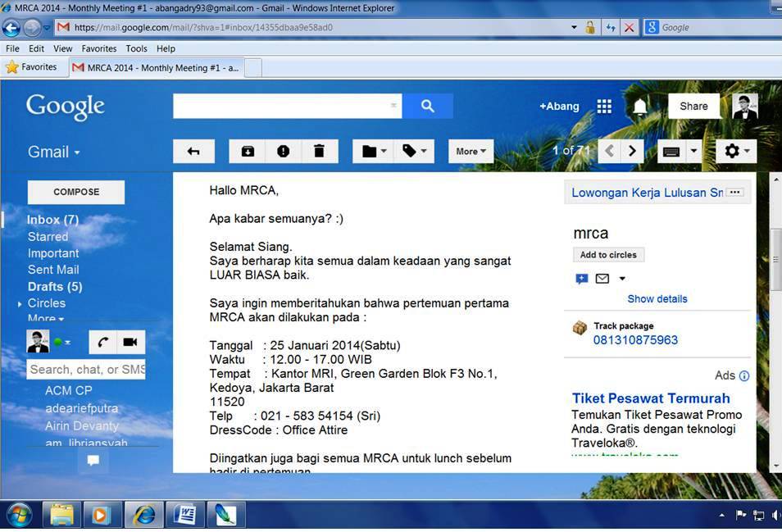
Task: Click the Ads info icon
Action: pos(744,376)
